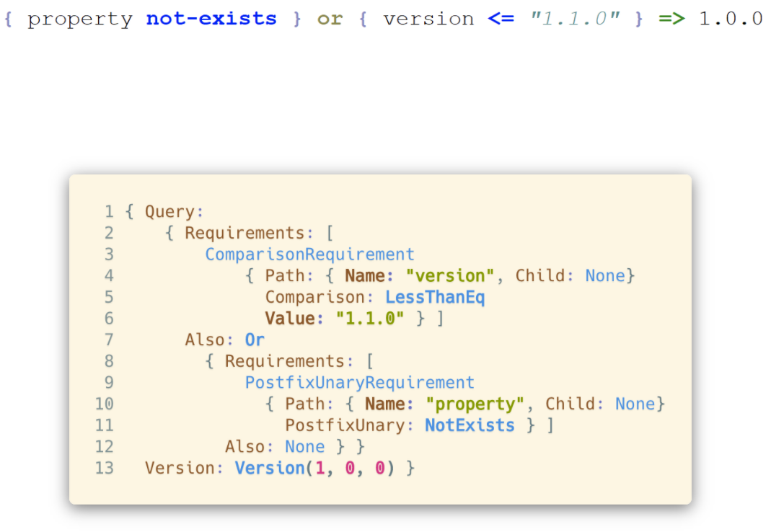Click 'None' after 'Also:' on line 12
This screenshot has height=532, width=771.
coord(305,447)
